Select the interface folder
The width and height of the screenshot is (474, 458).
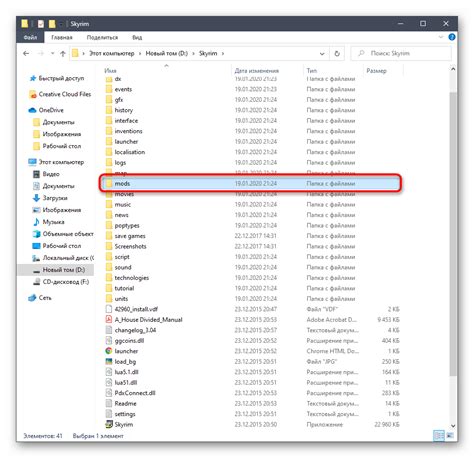pyautogui.click(x=122, y=121)
